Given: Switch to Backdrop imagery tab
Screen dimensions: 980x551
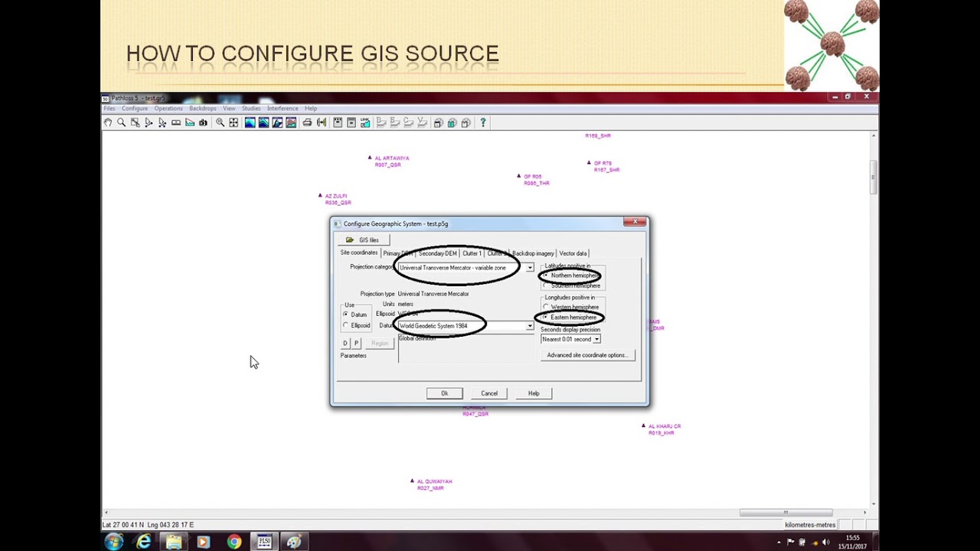Looking at the screenshot, I should pyautogui.click(x=533, y=253).
